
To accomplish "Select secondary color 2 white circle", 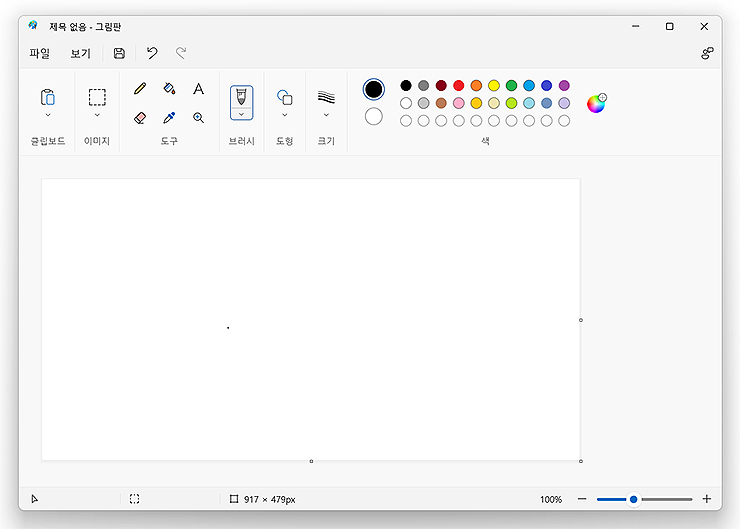I will [x=373, y=116].
